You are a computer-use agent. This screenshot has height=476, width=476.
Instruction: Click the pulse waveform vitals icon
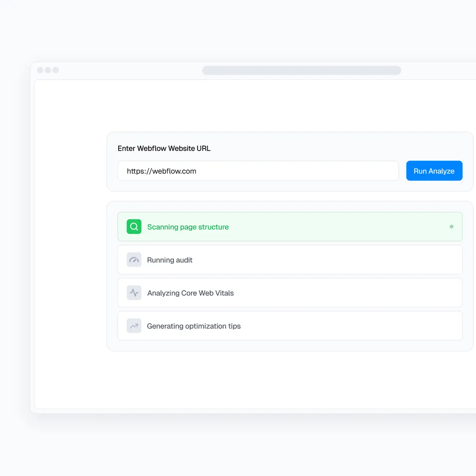[x=134, y=293]
